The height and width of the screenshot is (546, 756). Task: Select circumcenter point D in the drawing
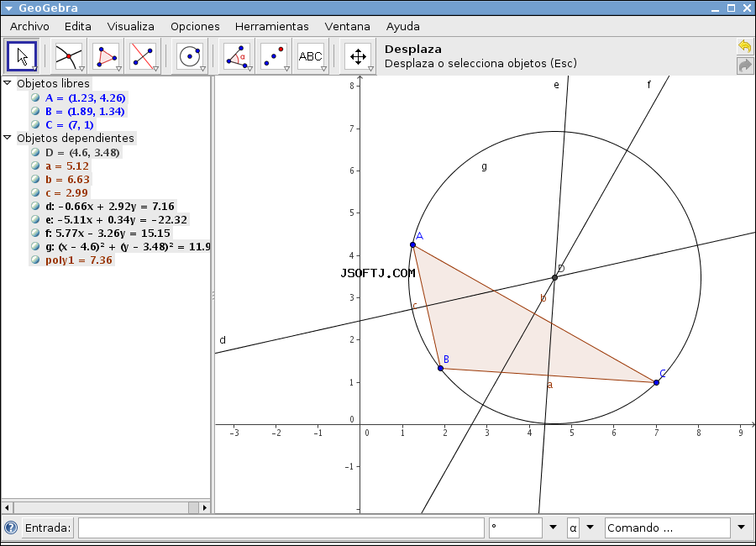pos(554,277)
